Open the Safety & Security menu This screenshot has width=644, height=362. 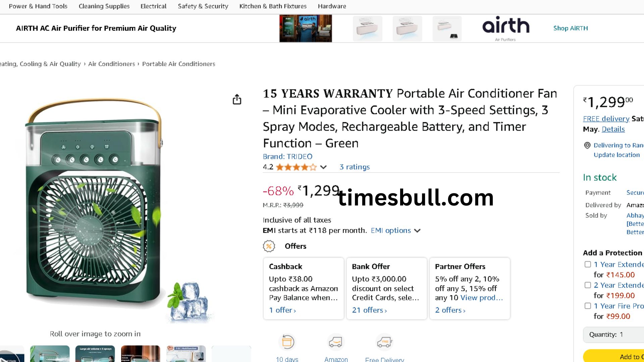pos(203,6)
